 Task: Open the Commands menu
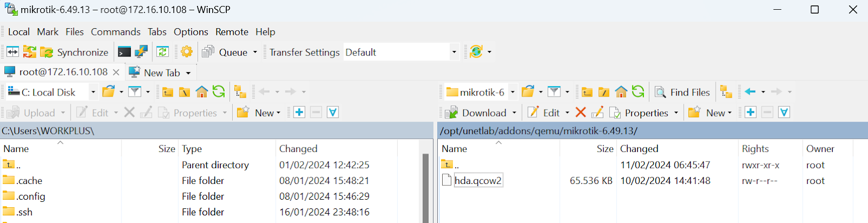point(116,31)
